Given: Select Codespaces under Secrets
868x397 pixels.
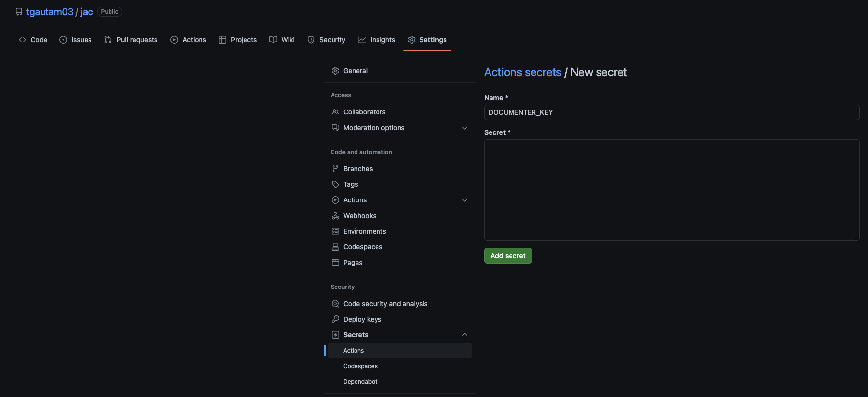Looking at the screenshot, I should coord(400,366).
